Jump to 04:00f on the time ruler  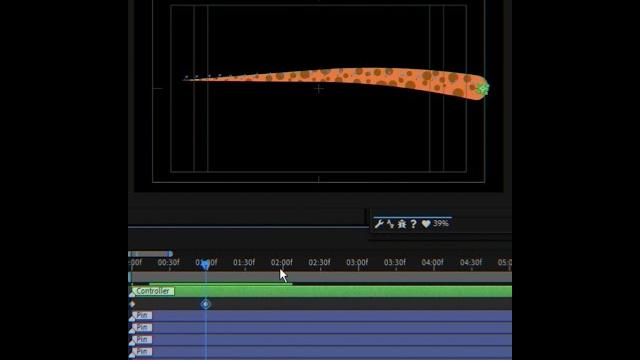433,262
